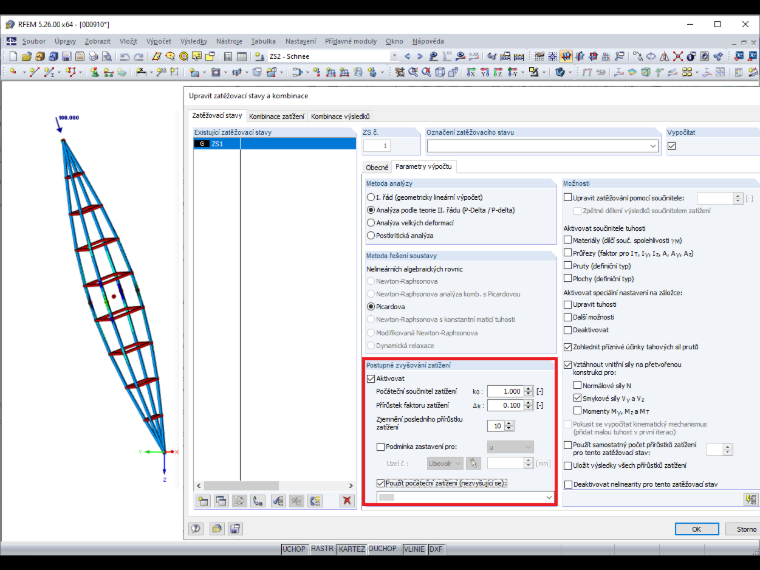Check Uložit výsledky všech přírůstků zatížení
760x570 pixels.
568,466
